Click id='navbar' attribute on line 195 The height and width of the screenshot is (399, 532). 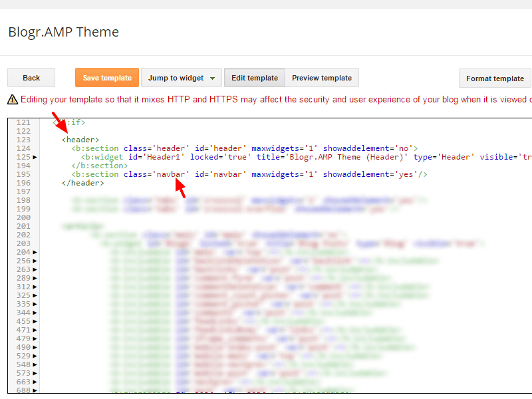click(x=221, y=174)
